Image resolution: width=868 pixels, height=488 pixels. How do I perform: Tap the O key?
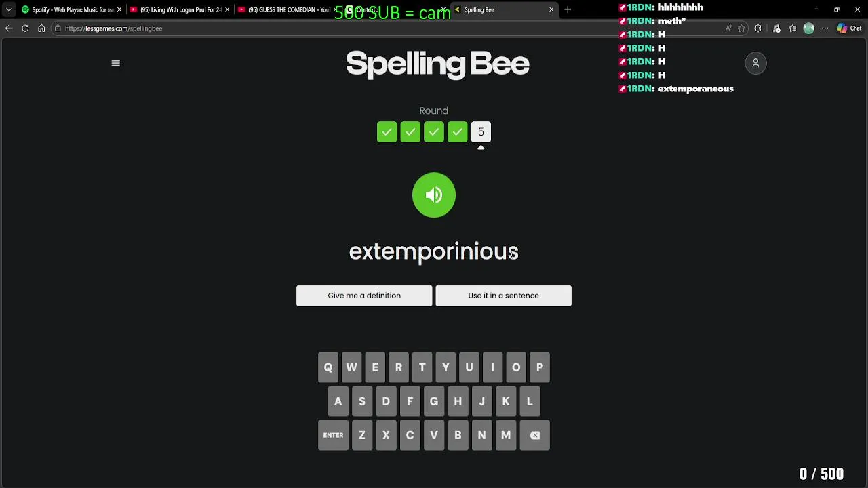[516, 367]
